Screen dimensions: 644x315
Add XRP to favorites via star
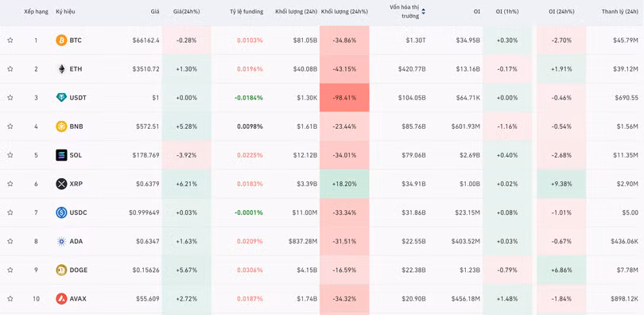click(10, 184)
